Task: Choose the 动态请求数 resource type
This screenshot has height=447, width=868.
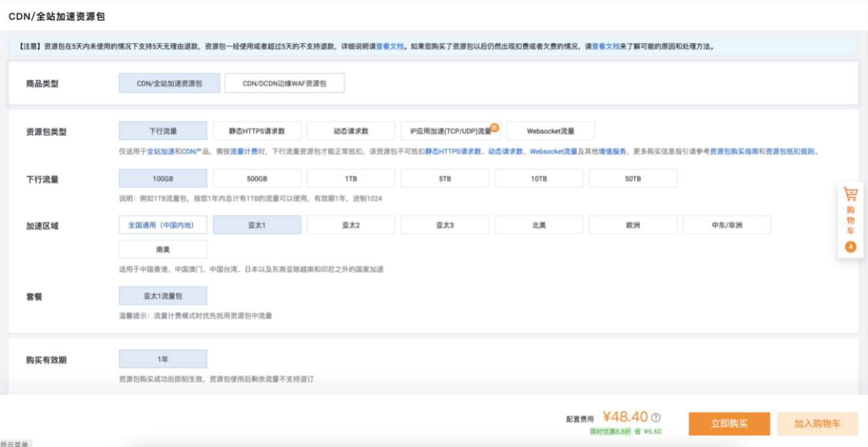Action: click(351, 131)
